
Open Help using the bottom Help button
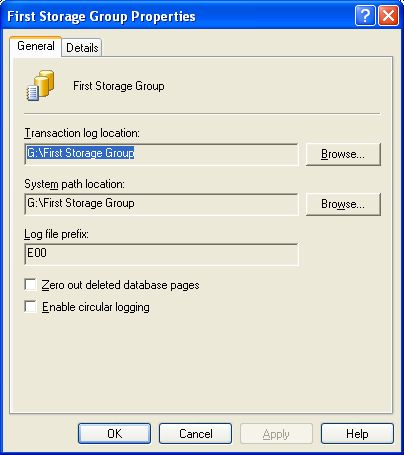coord(357,433)
